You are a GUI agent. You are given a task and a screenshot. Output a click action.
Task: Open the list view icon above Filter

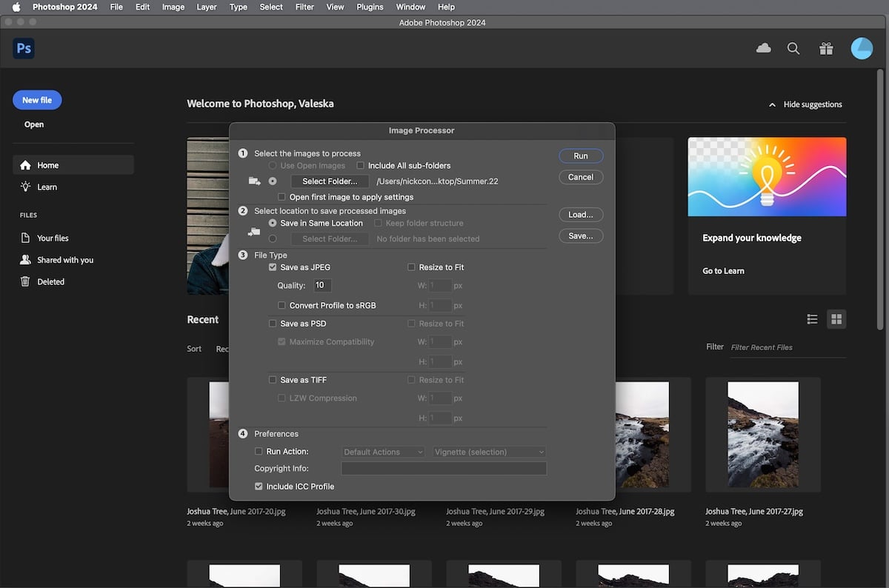[812, 318]
